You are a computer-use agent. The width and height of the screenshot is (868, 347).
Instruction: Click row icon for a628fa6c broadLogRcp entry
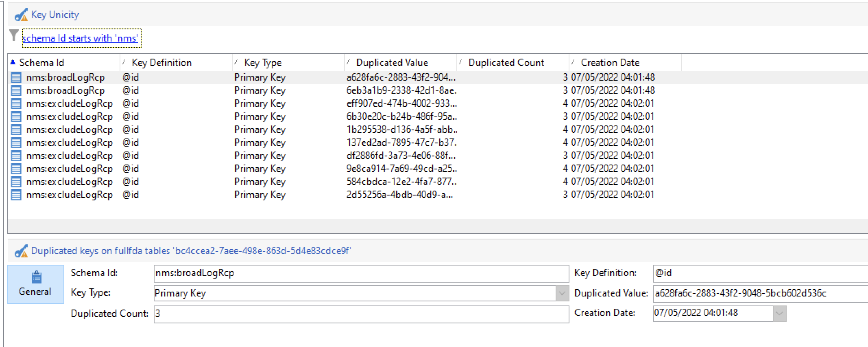coord(16,77)
